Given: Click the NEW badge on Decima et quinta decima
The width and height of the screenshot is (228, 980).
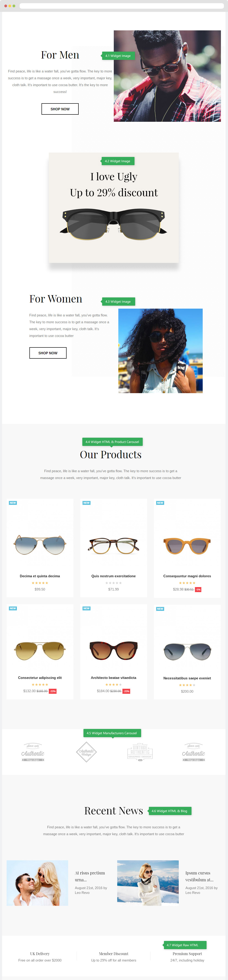Looking at the screenshot, I should tap(13, 503).
